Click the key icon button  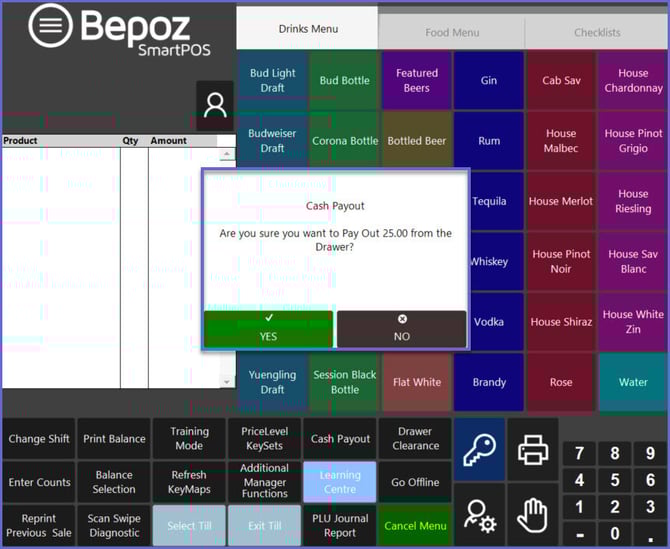pos(479,450)
